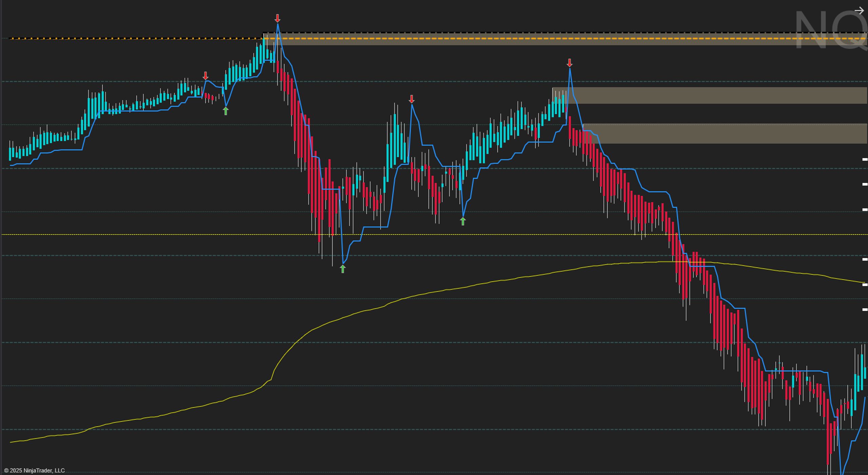Select the leftmost red sell arrow on the chart

pyautogui.click(x=205, y=76)
